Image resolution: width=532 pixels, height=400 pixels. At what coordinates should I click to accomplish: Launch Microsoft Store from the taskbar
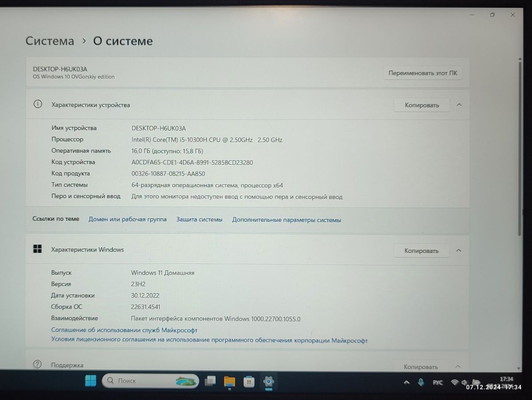tap(249, 382)
